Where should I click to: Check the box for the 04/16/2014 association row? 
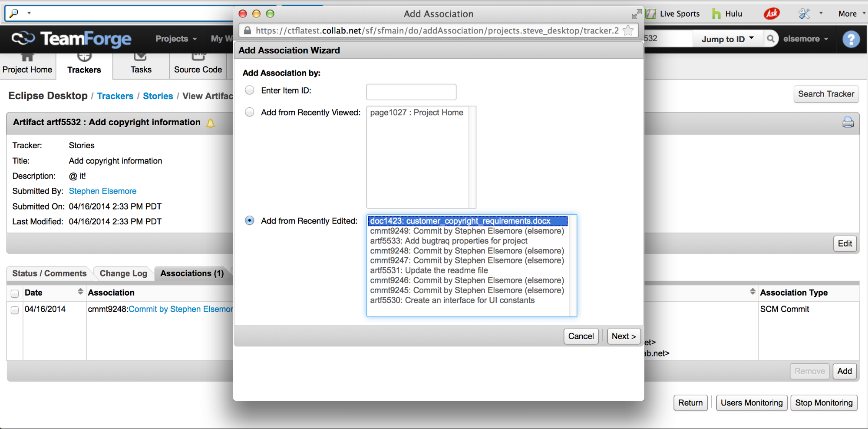pos(15,310)
